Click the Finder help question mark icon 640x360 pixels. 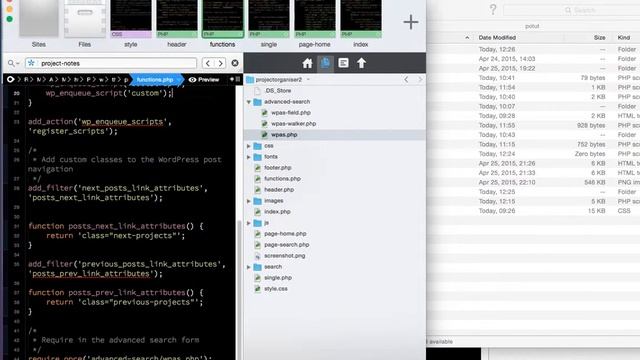(x=493, y=9)
